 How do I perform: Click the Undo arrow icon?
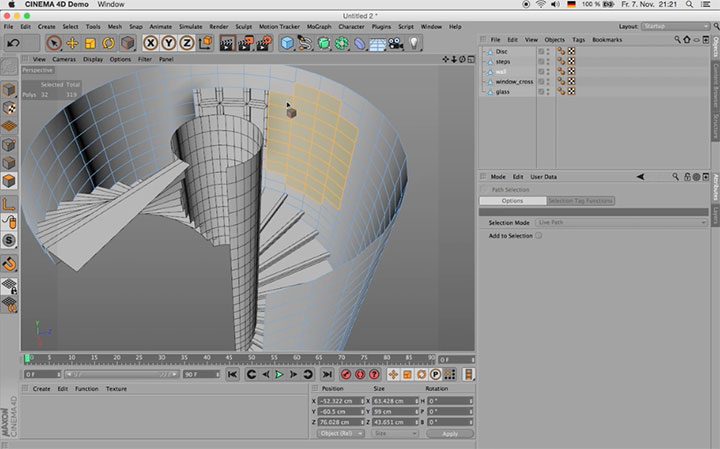pos(13,43)
